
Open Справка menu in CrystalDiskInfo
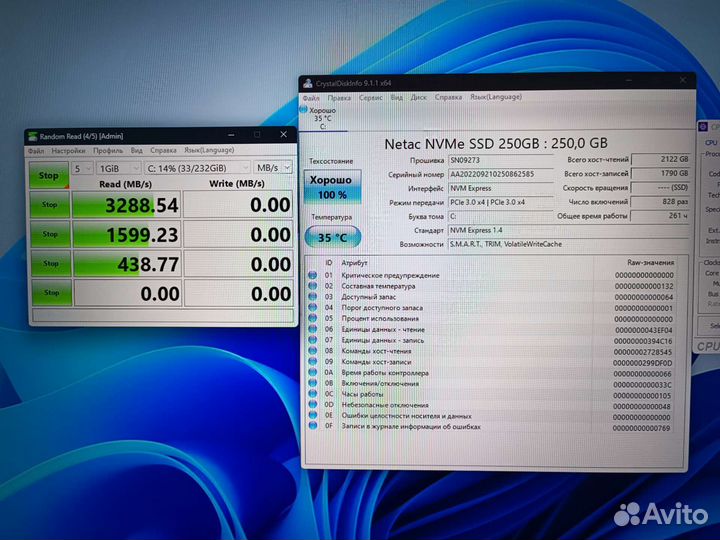click(448, 97)
